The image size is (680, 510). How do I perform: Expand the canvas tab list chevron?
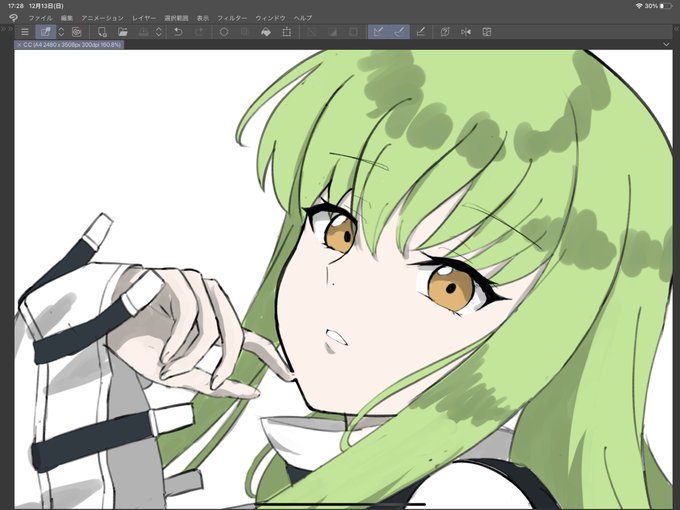point(666,44)
